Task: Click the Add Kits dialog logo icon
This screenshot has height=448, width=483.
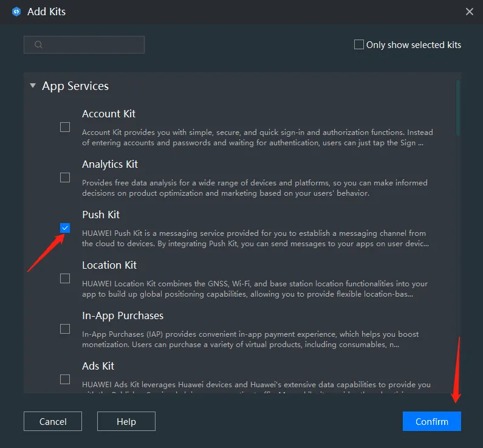Action: click(16, 12)
